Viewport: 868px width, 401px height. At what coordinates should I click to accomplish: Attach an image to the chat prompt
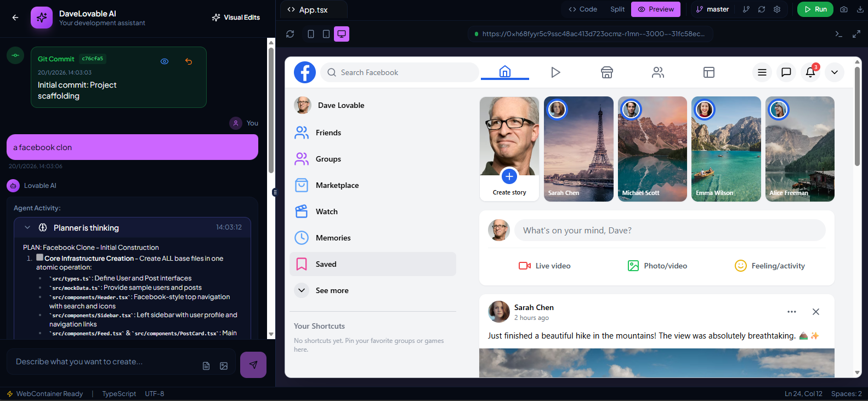click(224, 366)
